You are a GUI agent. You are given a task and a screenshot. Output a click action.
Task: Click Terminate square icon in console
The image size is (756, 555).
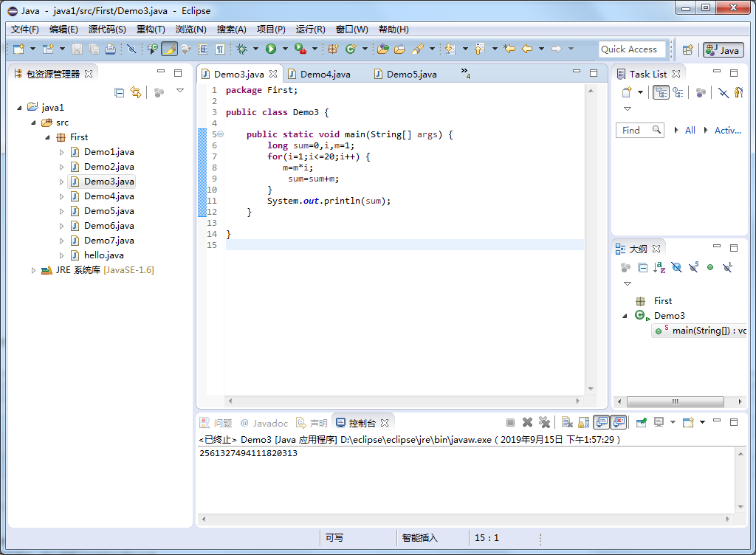[510, 422]
